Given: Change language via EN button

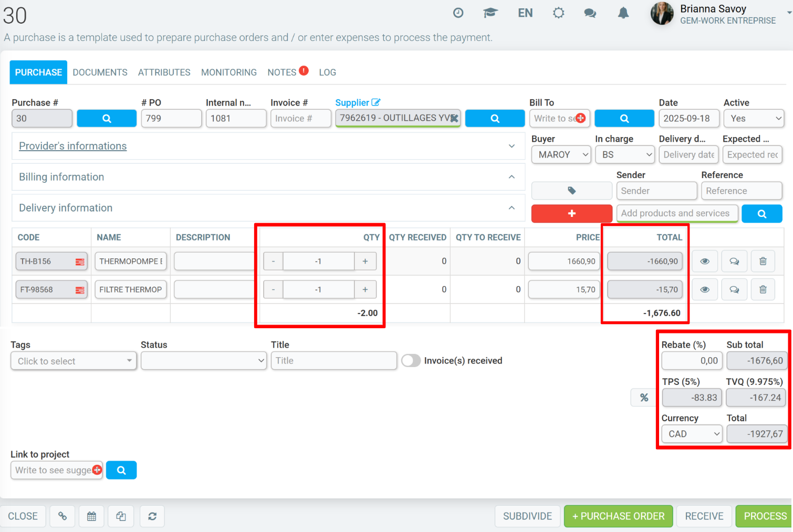Looking at the screenshot, I should (x=525, y=13).
